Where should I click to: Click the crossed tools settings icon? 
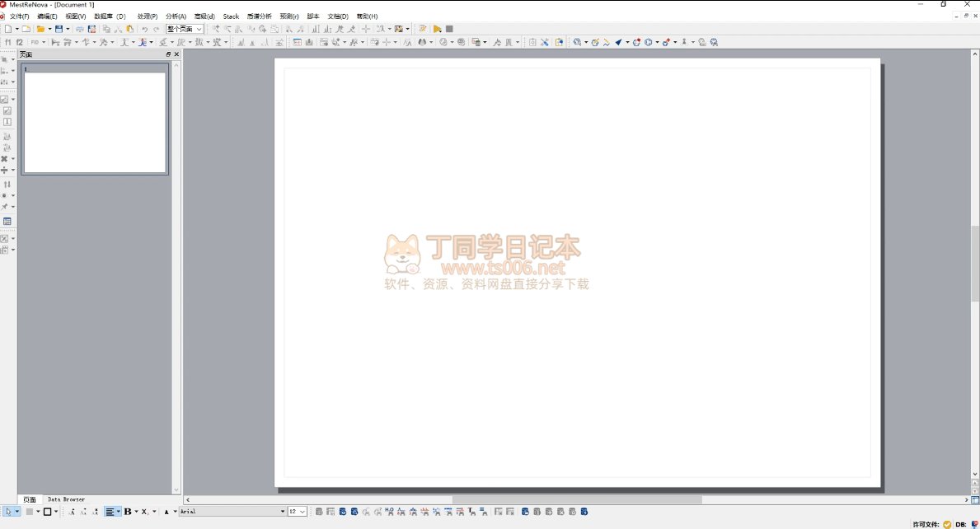pyautogui.click(x=544, y=43)
